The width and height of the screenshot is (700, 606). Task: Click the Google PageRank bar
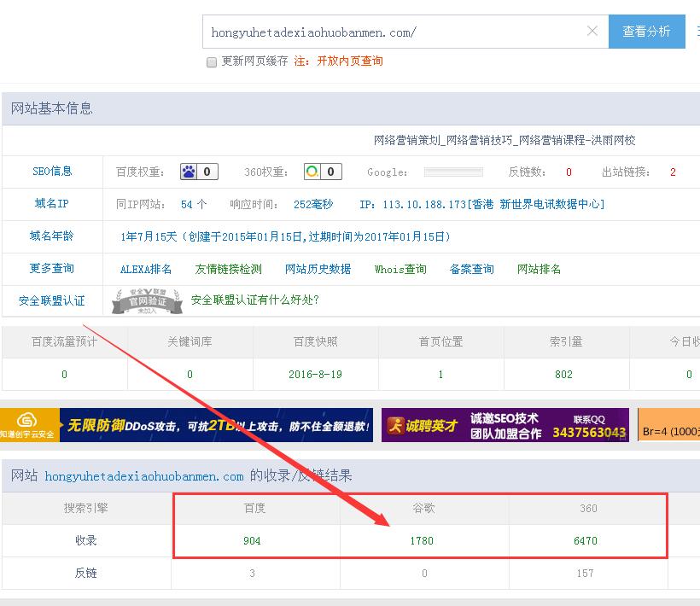pyautogui.click(x=453, y=172)
